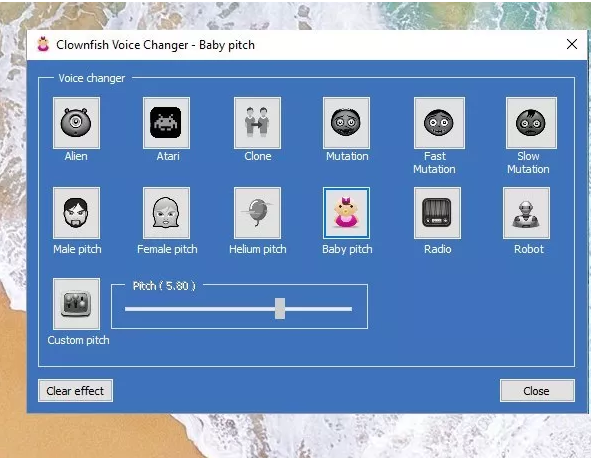Click the 'Baby pitch' label below icon

(347, 249)
